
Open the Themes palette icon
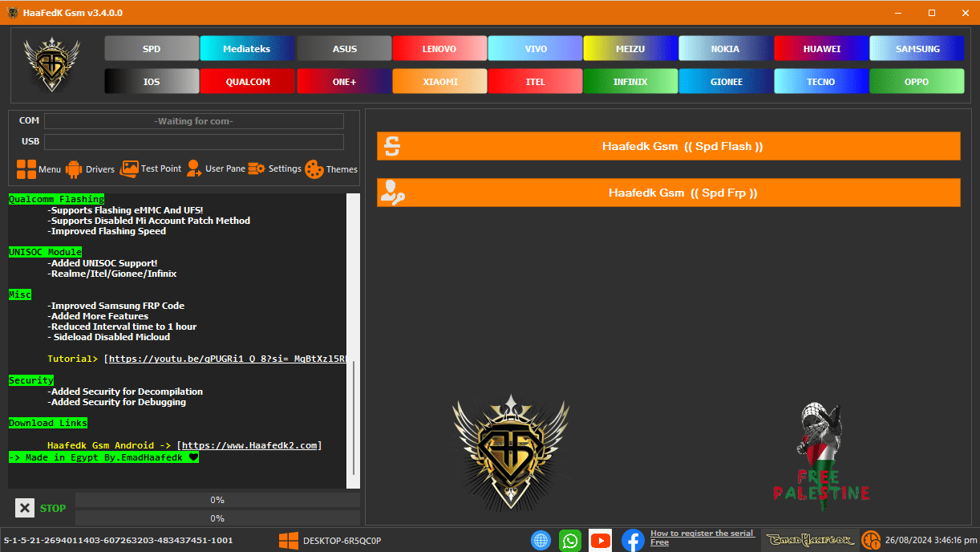316,168
